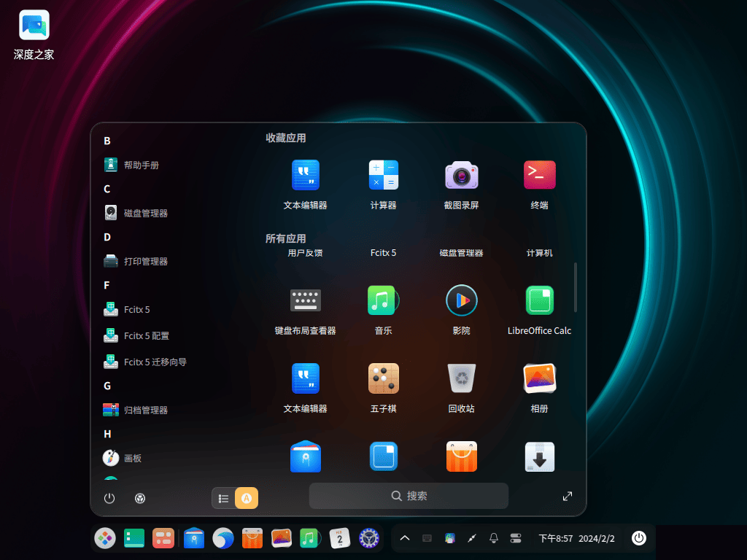The image size is (747, 560).
Task: Start the 影院 movie player
Action: (x=461, y=300)
